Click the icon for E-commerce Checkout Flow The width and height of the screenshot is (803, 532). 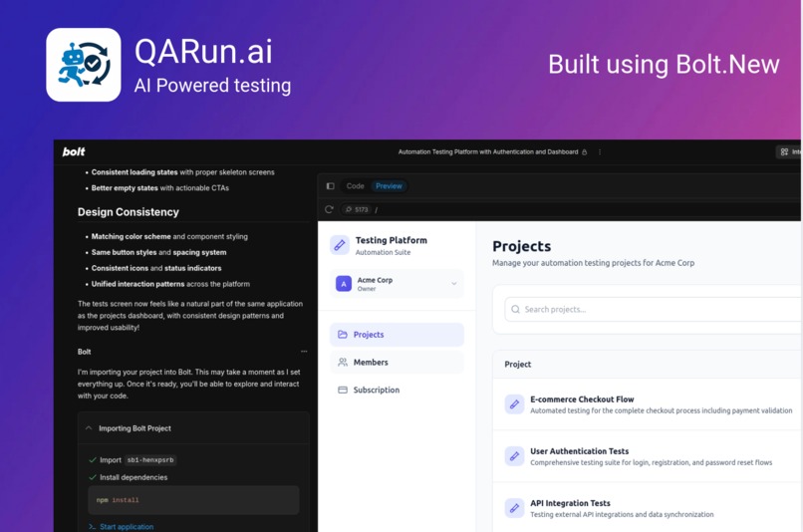click(x=514, y=404)
